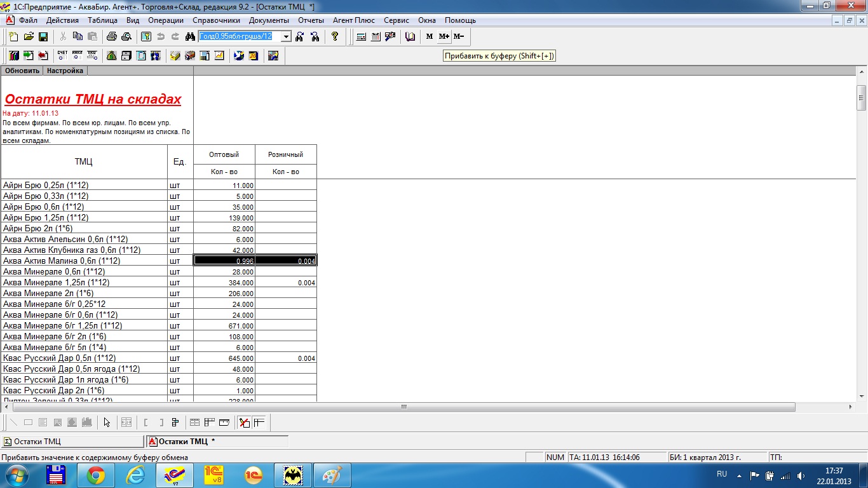
Task: Click the money bag toolbar icon
Action: [111, 56]
